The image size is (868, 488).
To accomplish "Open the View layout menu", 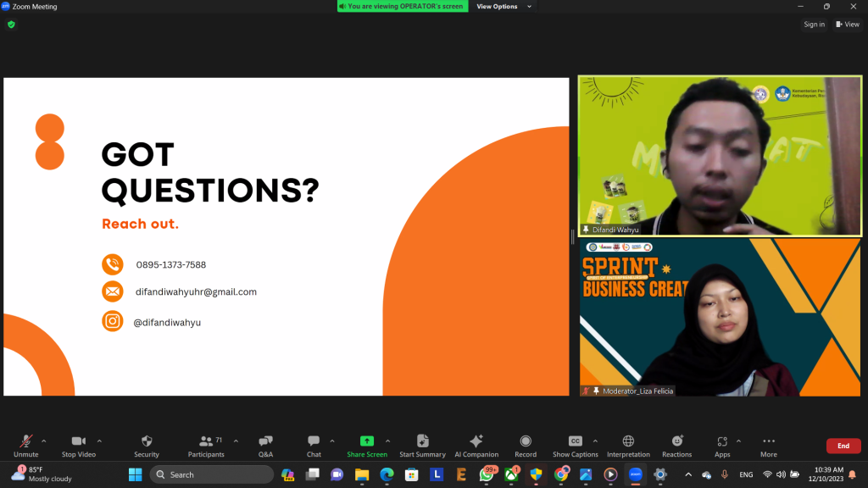I will coord(848,25).
